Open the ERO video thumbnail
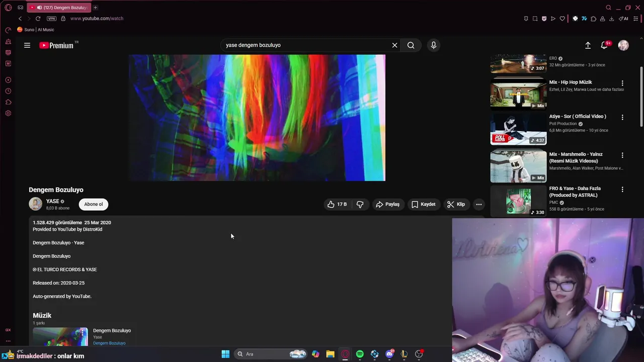The height and width of the screenshot is (362, 644). tap(518, 64)
